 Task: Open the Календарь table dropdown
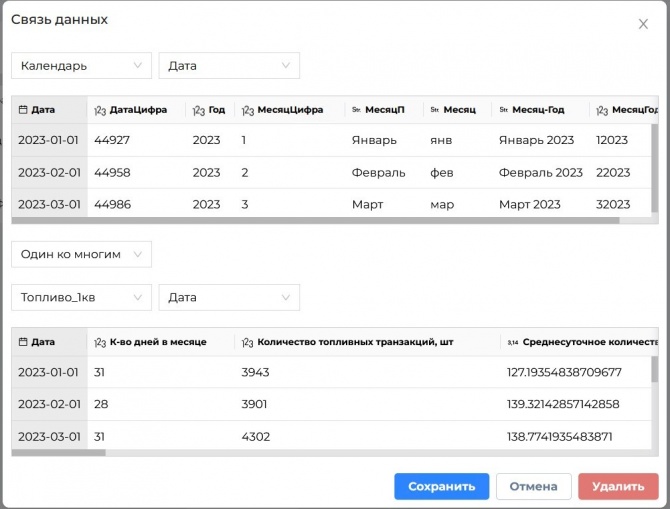coord(81,65)
